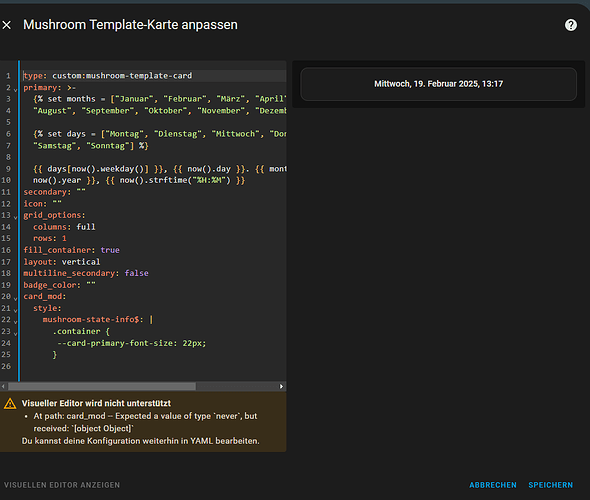Collapse style fold at line 21
Screen dimensions: 590x500
coord(15,310)
